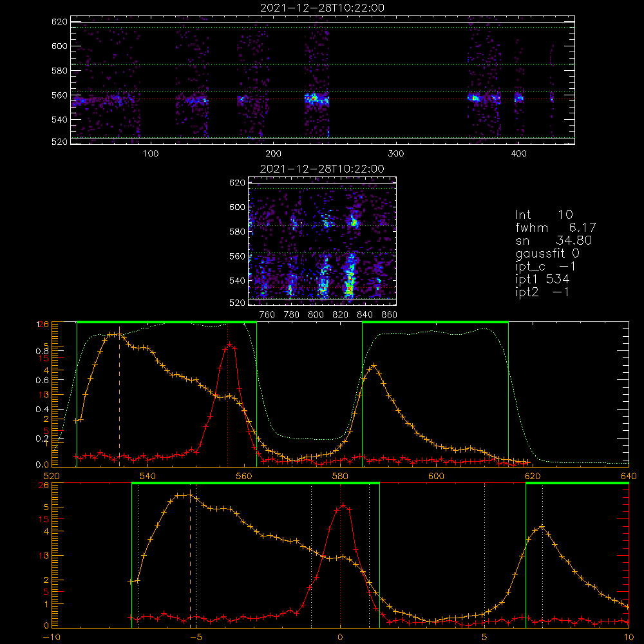Click x-axis label 560 on upper profile plot
Image resolution: width=644 pixels, height=644 pixels.
244,476
